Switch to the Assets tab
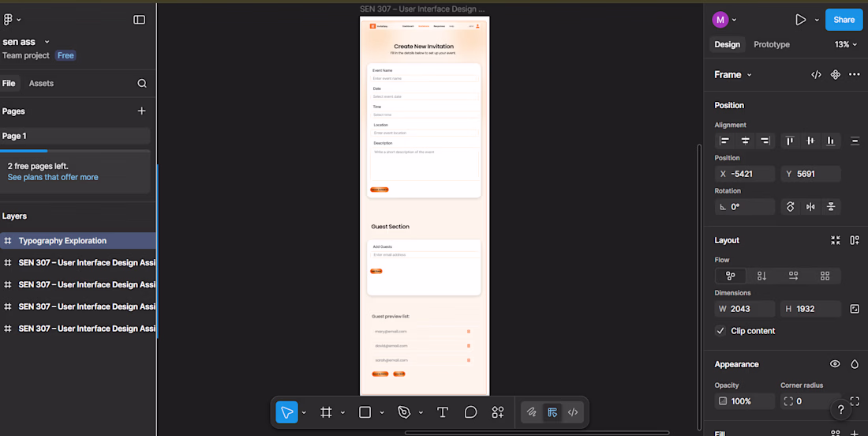 point(42,83)
